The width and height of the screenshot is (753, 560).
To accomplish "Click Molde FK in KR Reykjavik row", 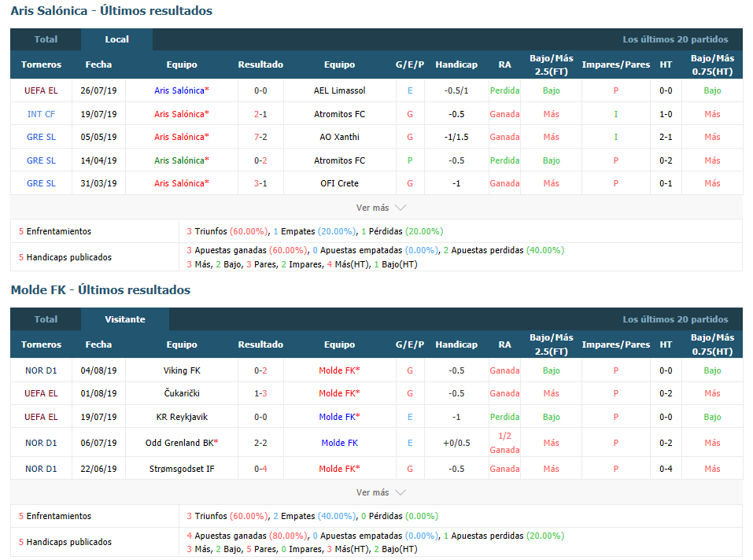I will [x=340, y=417].
